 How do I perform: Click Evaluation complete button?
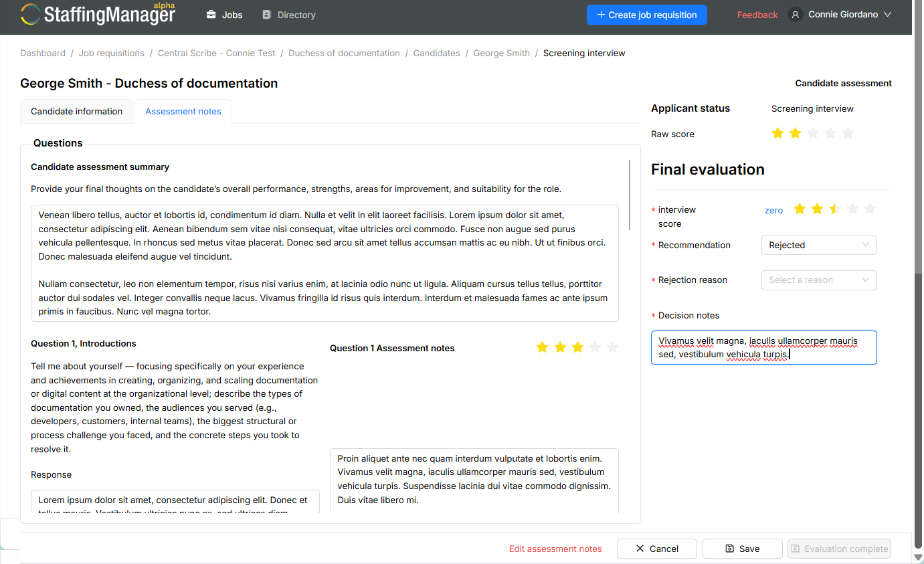click(x=840, y=549)
